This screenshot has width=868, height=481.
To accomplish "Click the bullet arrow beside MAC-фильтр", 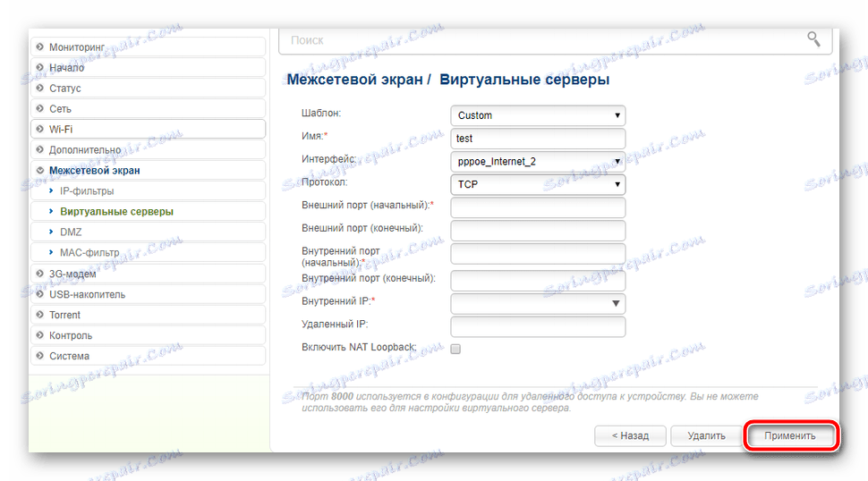I will pos(51,252).
